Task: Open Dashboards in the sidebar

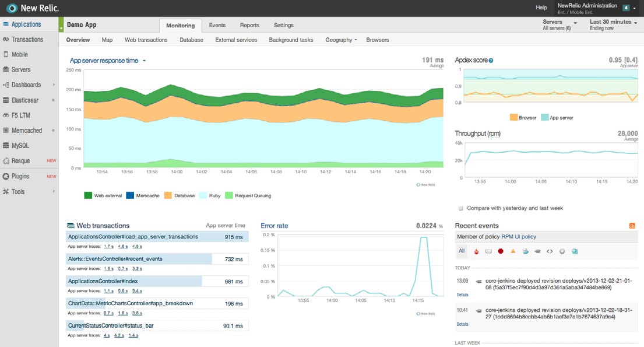Action: (26, 85)
